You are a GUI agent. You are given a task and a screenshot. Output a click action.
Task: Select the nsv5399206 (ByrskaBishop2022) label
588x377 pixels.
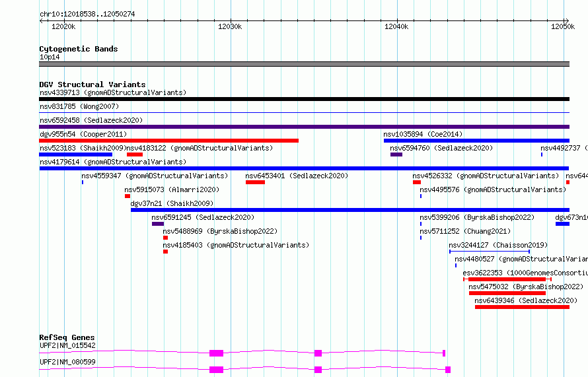[x=477, y=217]
